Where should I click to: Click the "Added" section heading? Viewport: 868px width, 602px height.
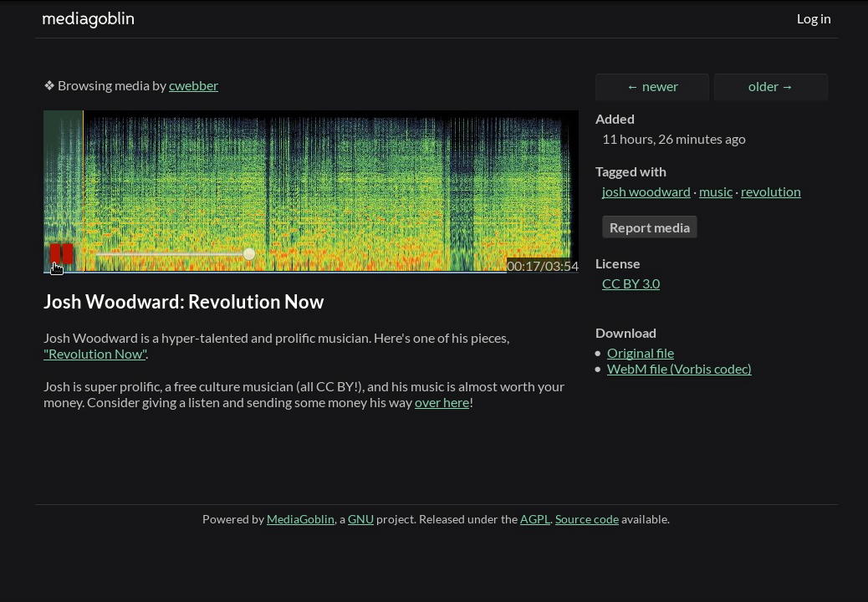click(x=615, y=120)
